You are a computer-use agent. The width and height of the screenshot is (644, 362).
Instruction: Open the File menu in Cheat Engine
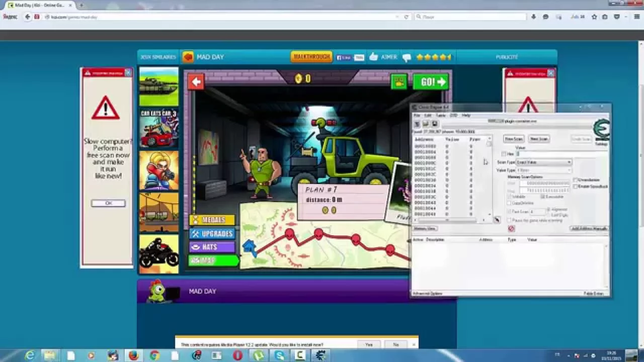coord(417,115)
